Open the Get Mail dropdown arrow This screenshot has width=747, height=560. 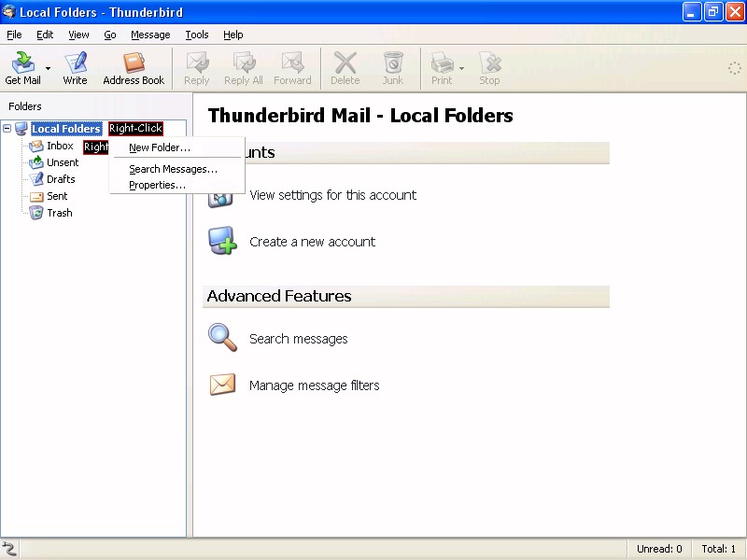48,68
